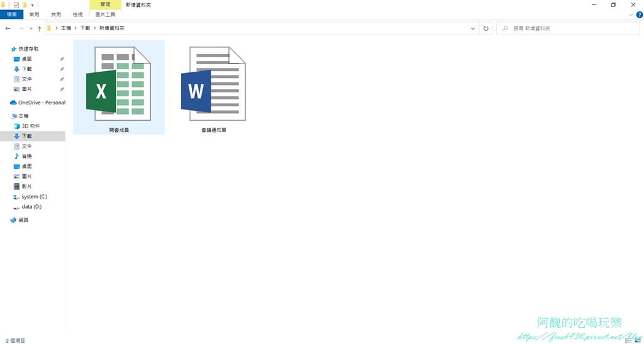644x344 pixels.
Task: Open the recent locations dropdown
Action: (31, 29)
